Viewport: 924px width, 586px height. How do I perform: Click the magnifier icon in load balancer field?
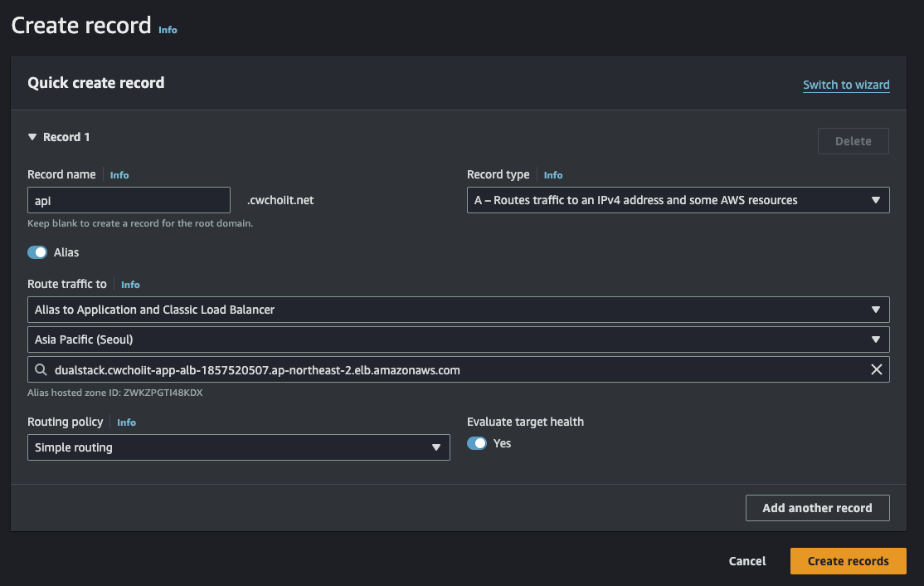click(x=41, y=369)
